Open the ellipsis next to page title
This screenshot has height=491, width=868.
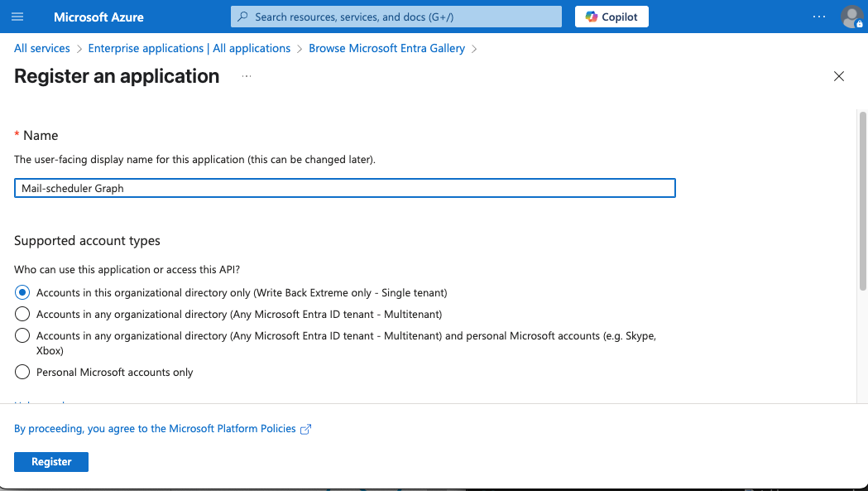coord(246,76)
